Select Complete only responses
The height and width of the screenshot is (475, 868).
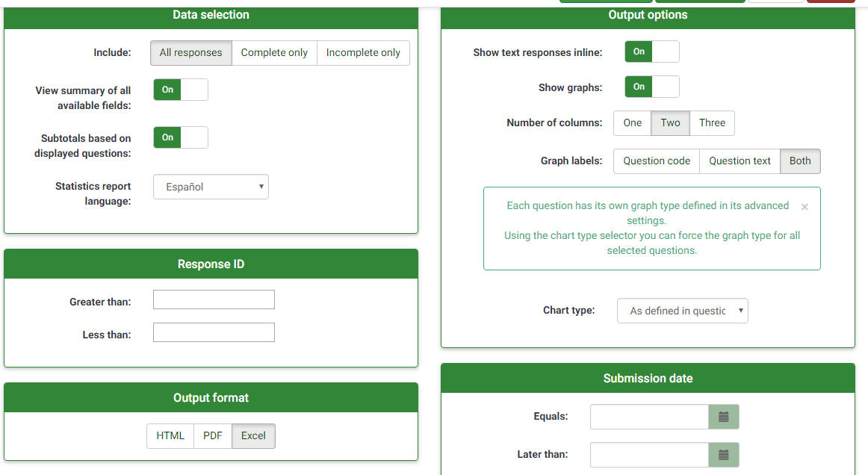coord(274,53)
